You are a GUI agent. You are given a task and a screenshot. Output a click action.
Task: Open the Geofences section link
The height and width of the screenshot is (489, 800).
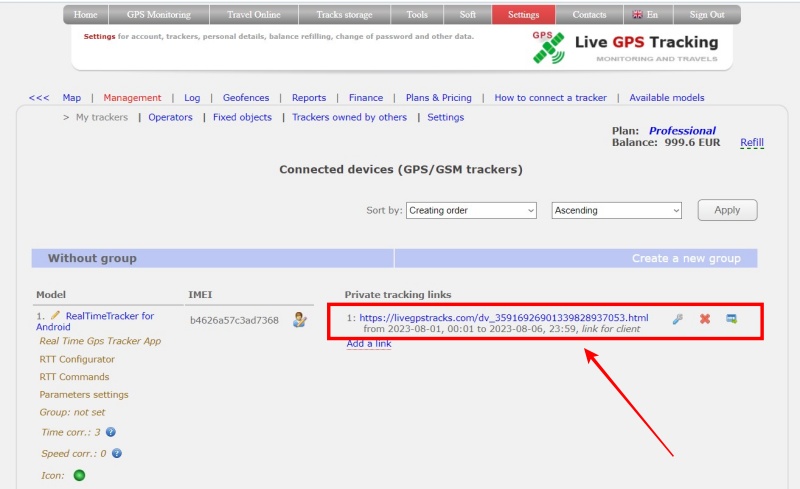point(246,98)
